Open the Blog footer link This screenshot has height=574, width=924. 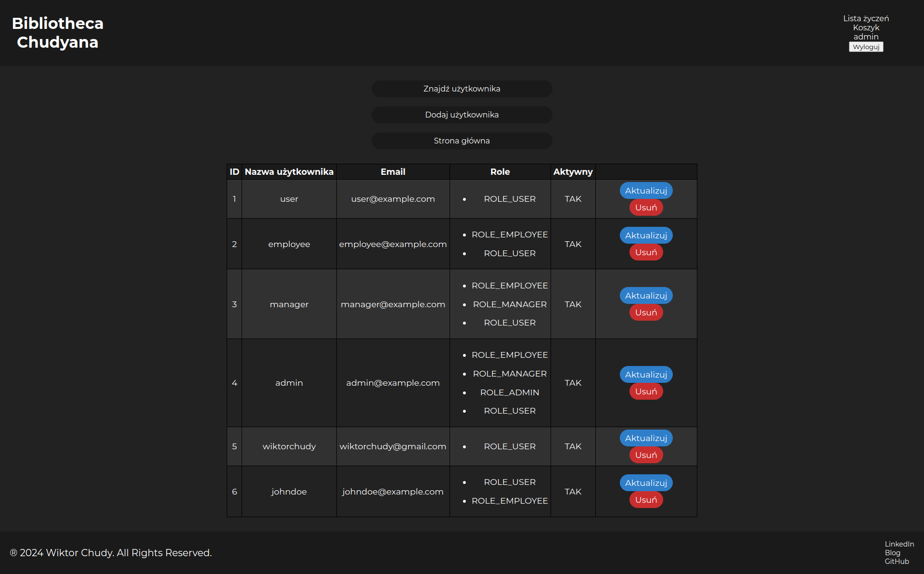coord(892,553)
